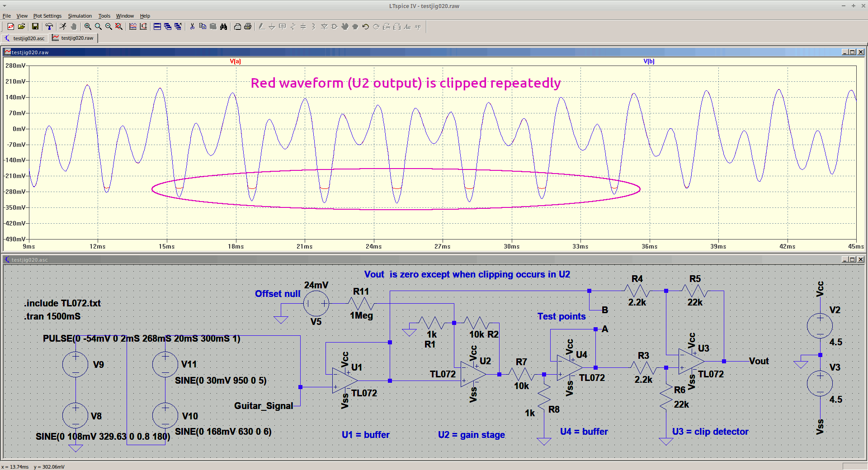This screenshot has height=470, width=868.
Task: Open Print Setup from the toolbar
Action: (x=237, y=27)
